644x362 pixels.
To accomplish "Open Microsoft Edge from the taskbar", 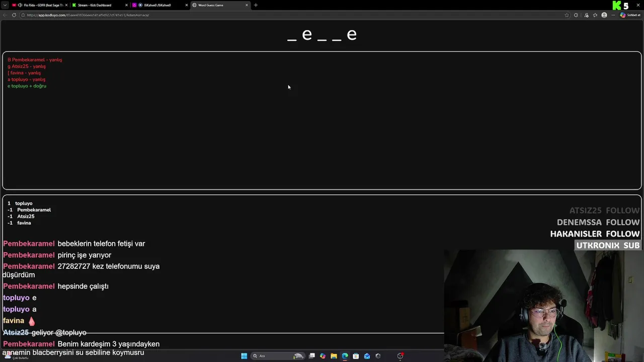I will point(345,356).
